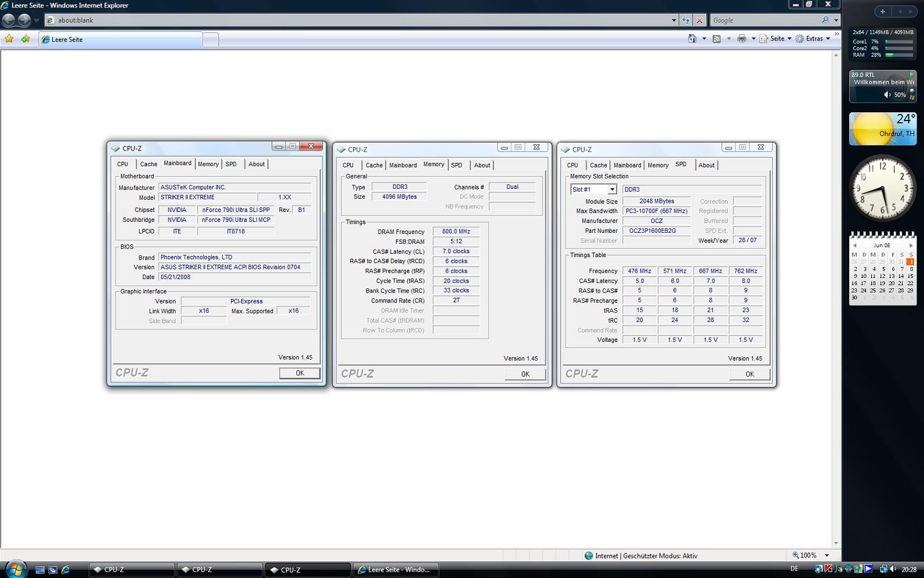Click the DRAM Frequency 800.0 MHz value
Viewport: 924px width, 578px height.
pos(456,232)
